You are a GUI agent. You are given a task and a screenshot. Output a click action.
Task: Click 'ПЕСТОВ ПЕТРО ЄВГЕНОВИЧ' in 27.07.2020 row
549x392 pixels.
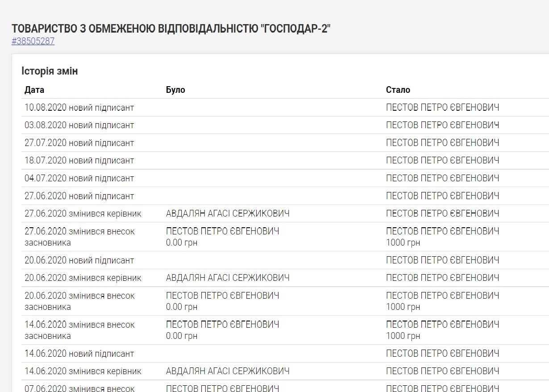coord(443,143)
